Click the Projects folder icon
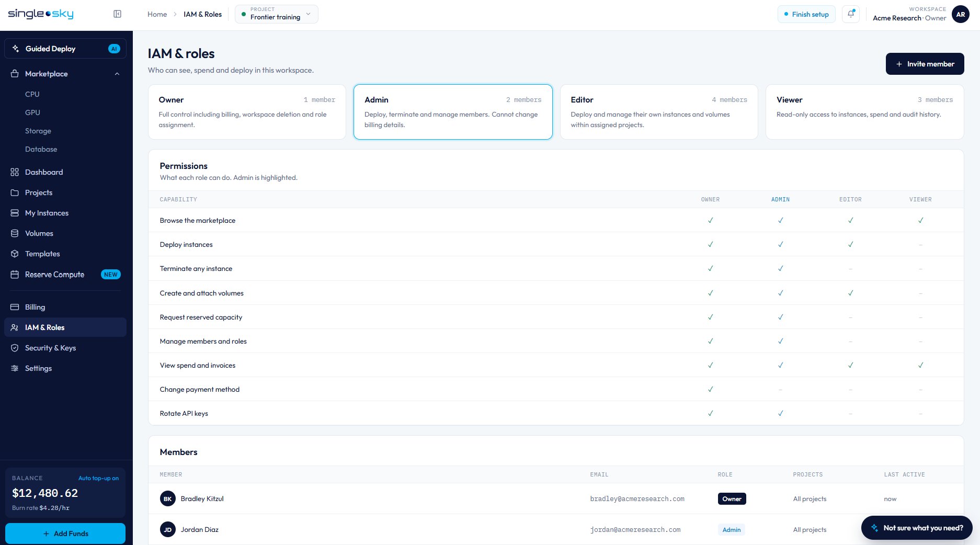980x545 pixels. tap(15, 192)
